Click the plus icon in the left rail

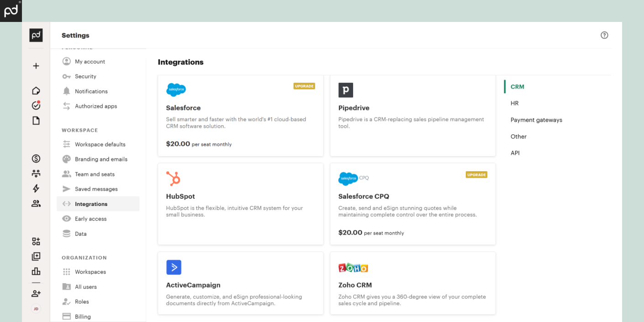click(36, 66)
